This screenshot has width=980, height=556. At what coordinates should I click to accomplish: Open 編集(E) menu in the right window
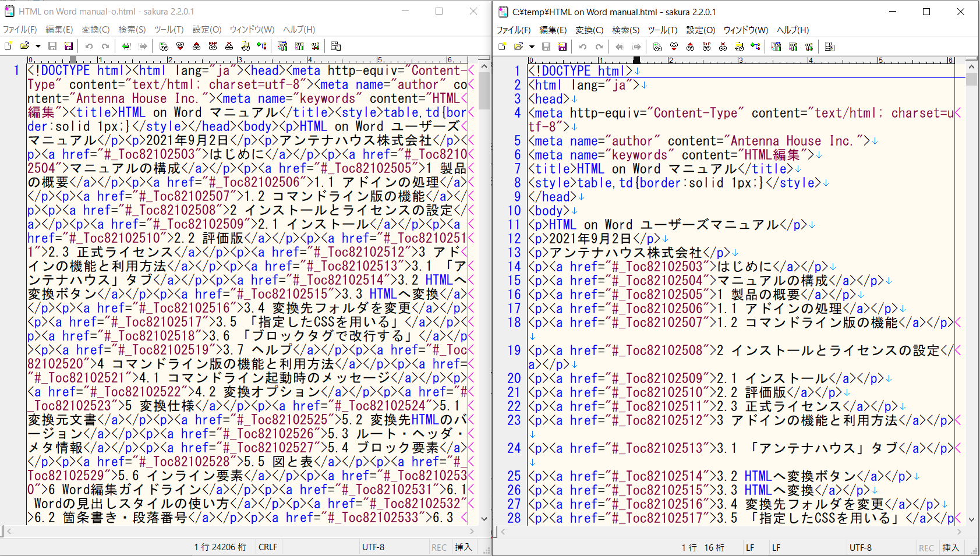553,30
